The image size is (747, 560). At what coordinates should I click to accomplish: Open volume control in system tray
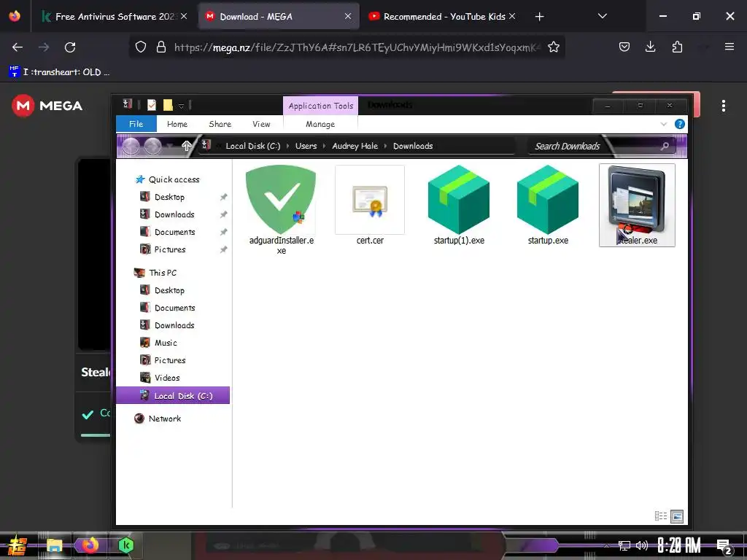[642, 545]
